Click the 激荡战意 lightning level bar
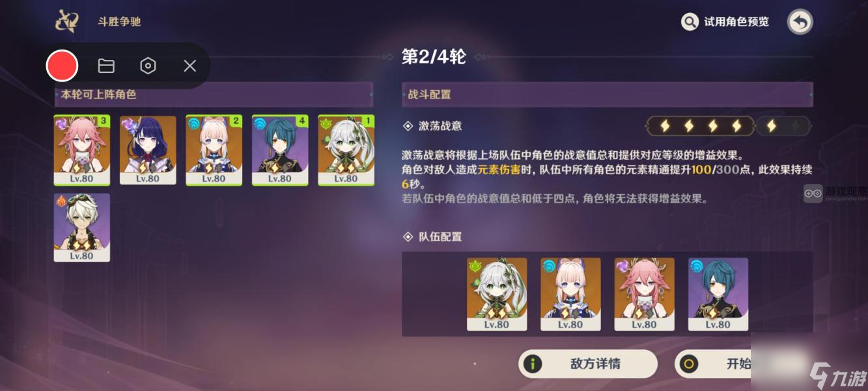The image size is (868, 391). tap(728, 126)
